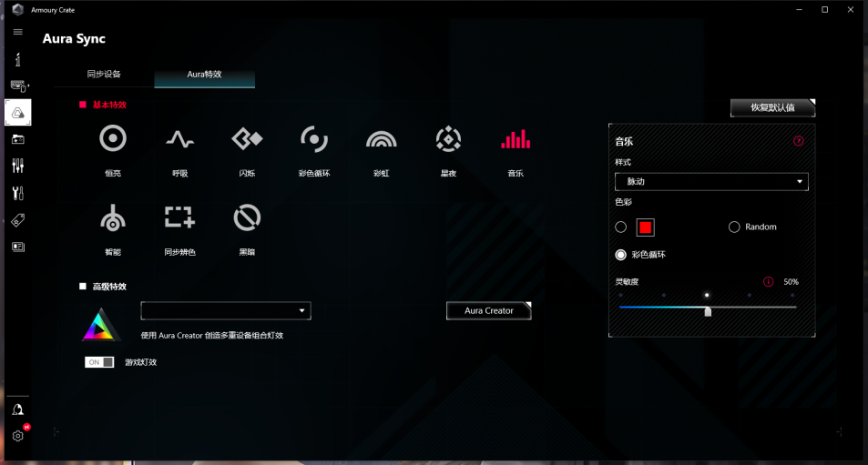Open the red color swatch picker

tap(646, 227)
